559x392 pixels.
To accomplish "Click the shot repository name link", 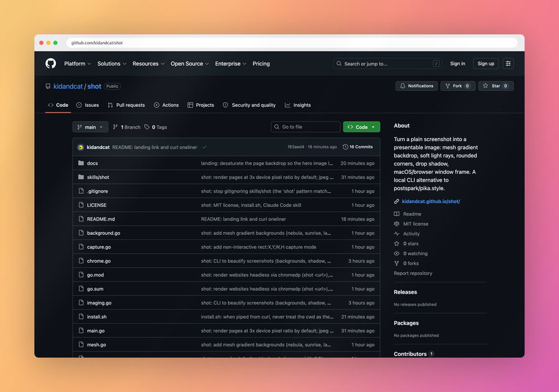I will pos(94,86).
